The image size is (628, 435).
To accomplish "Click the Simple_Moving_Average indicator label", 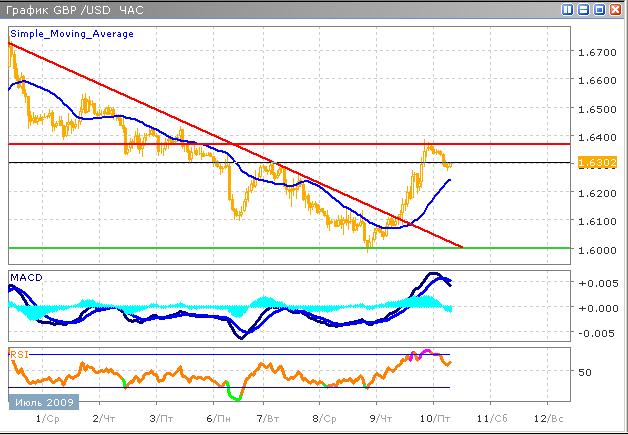I will (x=71, y=33).
